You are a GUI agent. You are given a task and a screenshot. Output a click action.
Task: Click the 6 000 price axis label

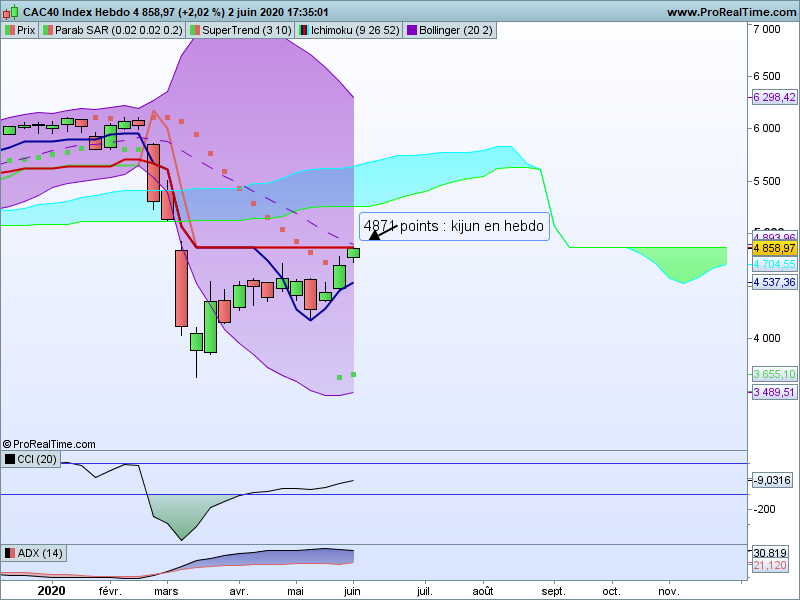tap(767, 128)
